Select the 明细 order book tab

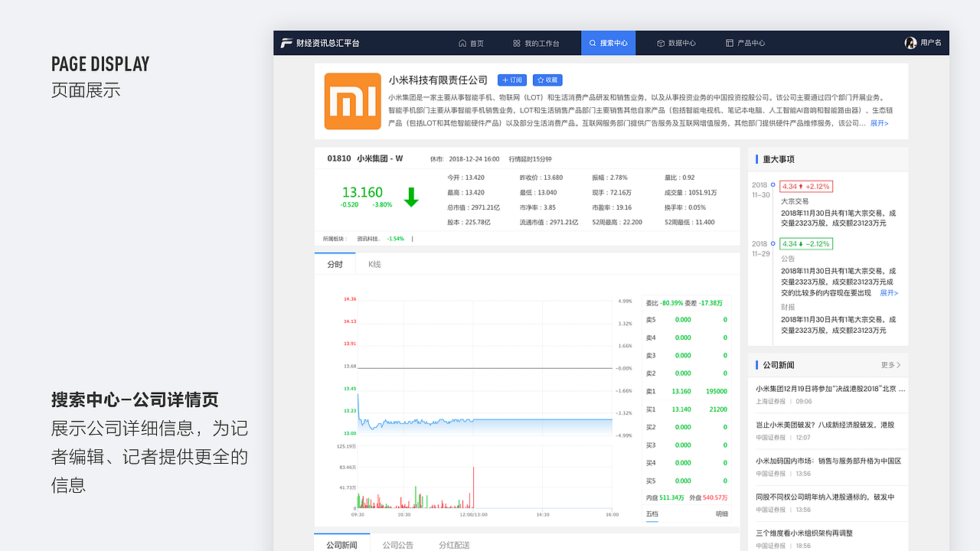(x=721, y=514)
